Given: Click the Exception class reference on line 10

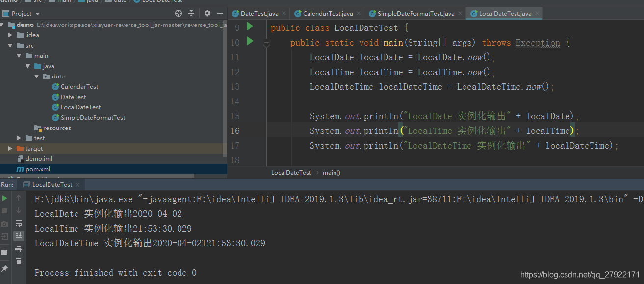Looking at the screenshot, I should 538,43.
